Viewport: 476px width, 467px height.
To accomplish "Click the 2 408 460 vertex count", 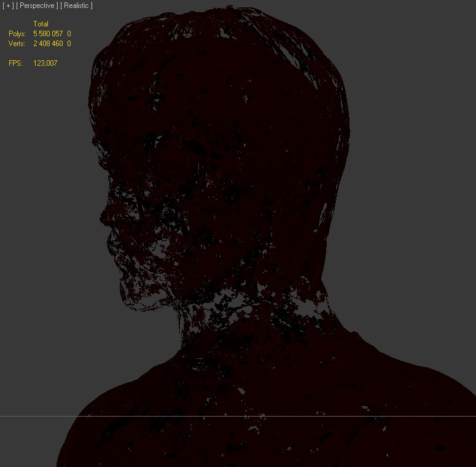I will pos(48,44).
